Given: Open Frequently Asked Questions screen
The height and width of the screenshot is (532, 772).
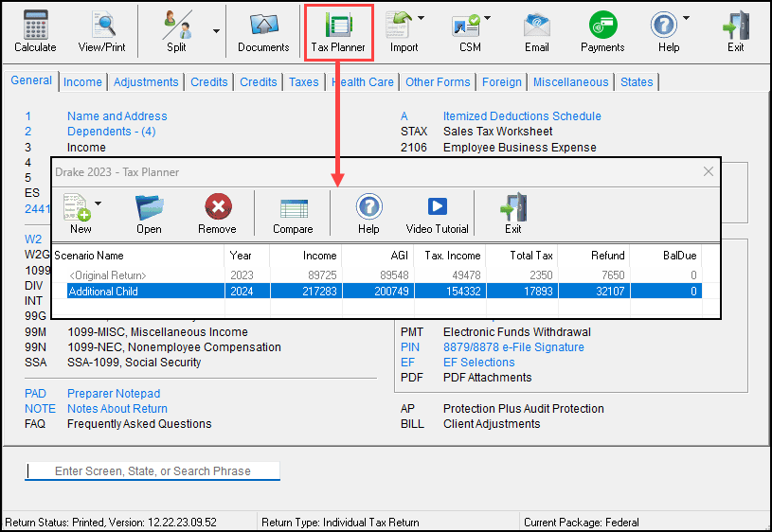Looking at the screenshot, I should (x=139, y=424).
